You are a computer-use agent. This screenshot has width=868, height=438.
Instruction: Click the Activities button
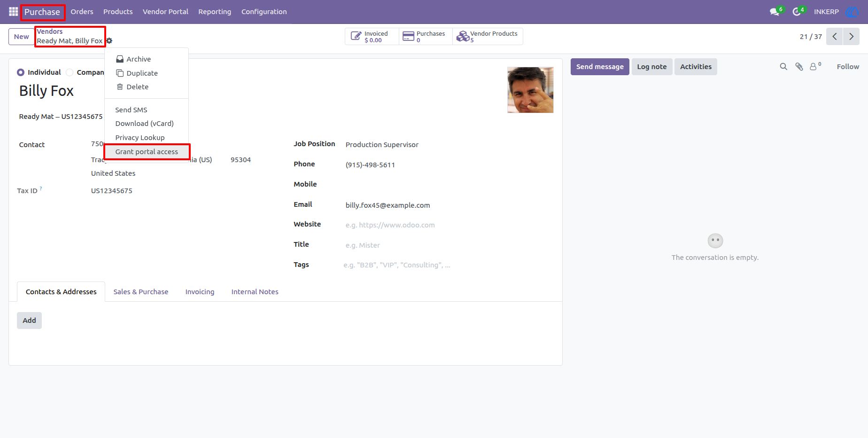tap(696, 67)
